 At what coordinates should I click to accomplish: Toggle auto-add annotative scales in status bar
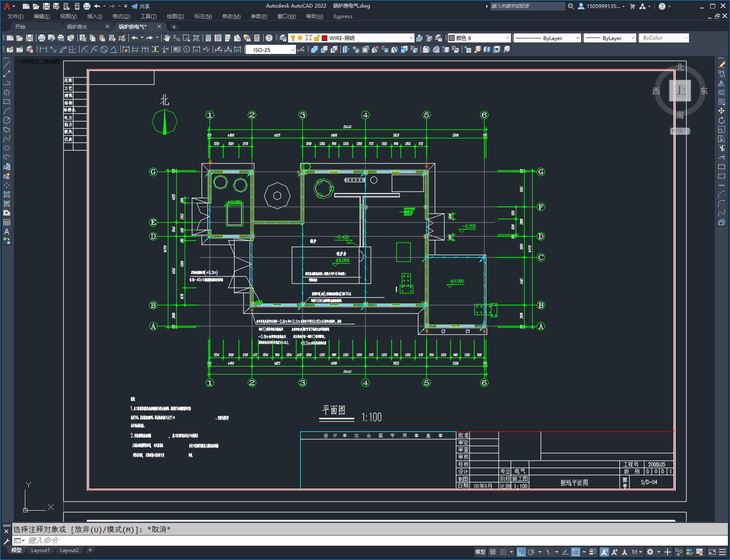click(x=614, y=552)
